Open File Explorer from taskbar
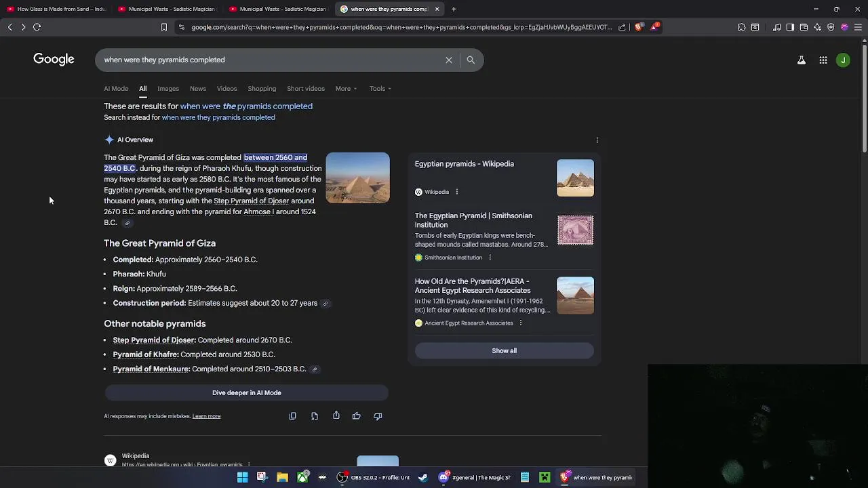This screenshot has height=488, width=868. (x=283, y=477)
